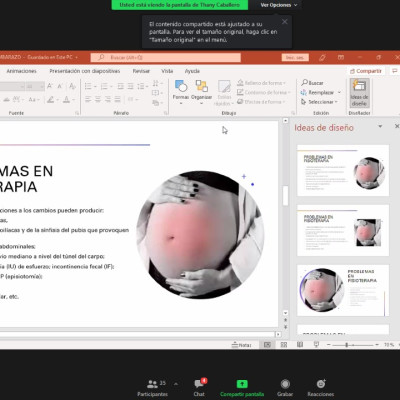Toggle Ideas de diseño designer pane
The height and width of the screenshot is (400, 400).
pyautogui.click(x=359, y=93)
